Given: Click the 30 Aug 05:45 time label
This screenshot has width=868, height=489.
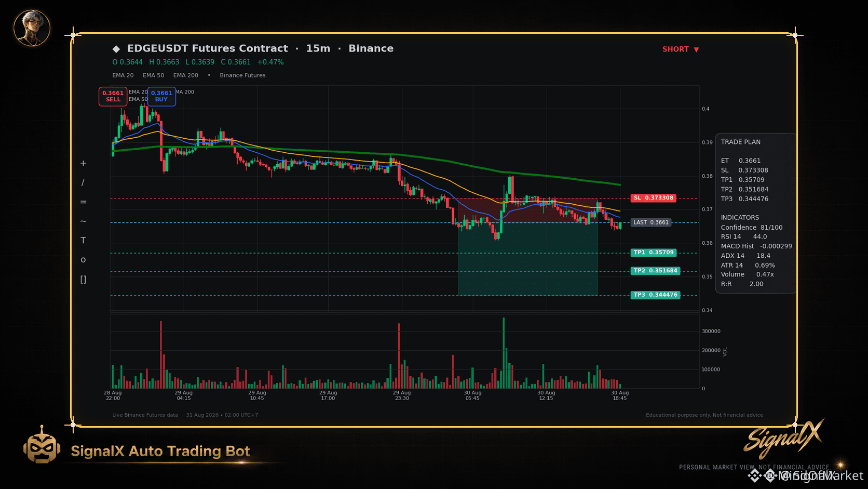Looking at the screenshot, I should 472,395.
